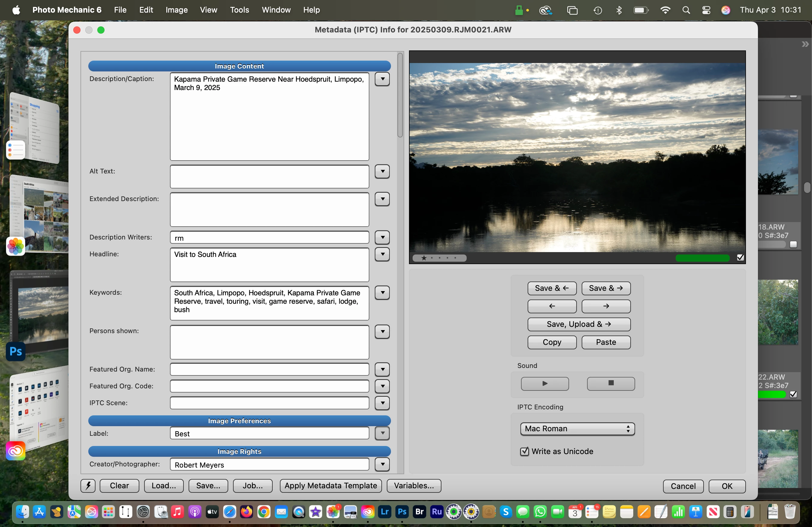Play the sound recording
Viewport: 812px width, 527px height.
pyautogui.click(x=544, y=384)
